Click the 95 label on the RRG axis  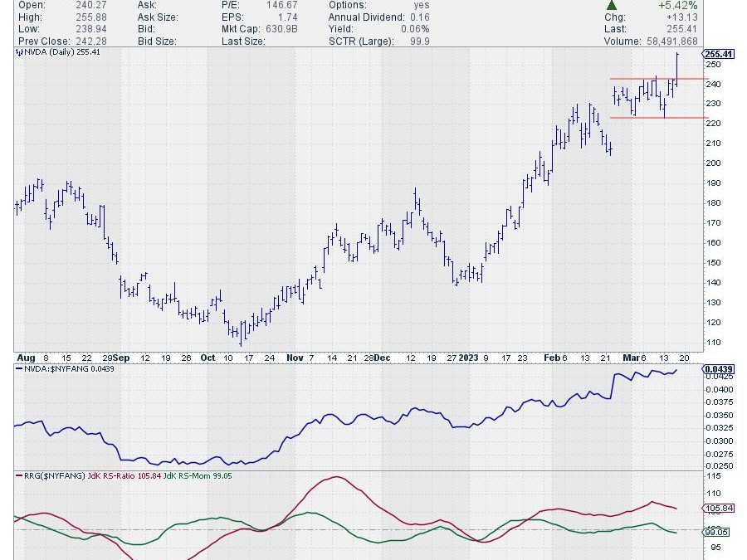pos(715,548)
